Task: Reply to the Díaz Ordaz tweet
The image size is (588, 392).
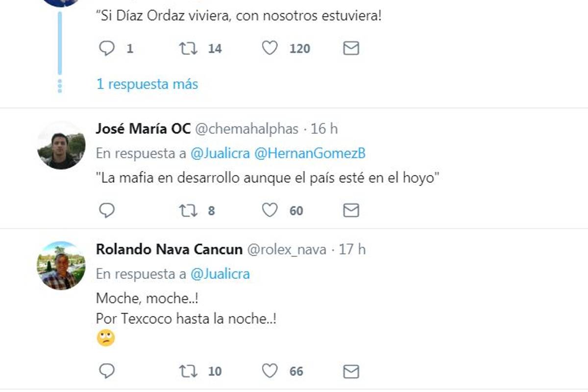Action: point(107,48)
